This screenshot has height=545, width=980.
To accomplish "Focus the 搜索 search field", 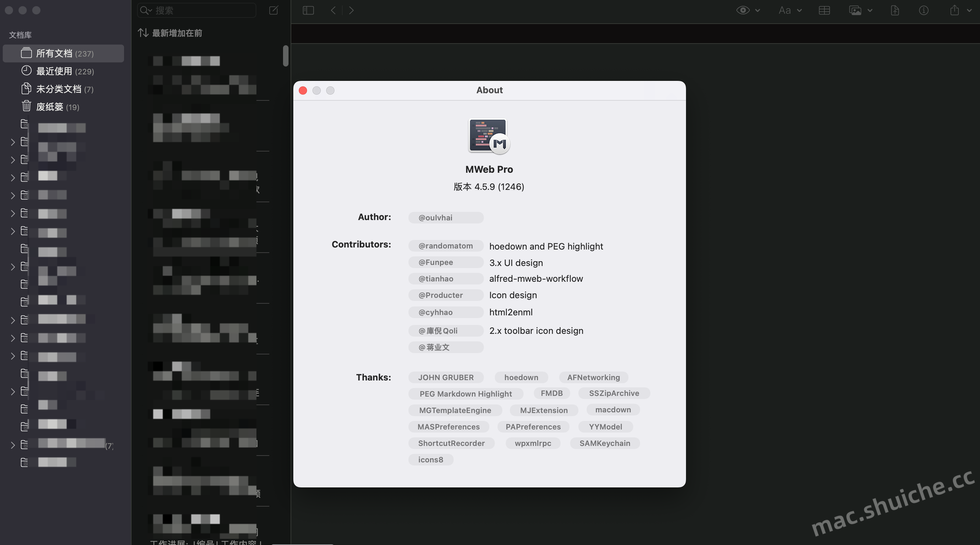I will pyautogui.click(x=197, y=10).
